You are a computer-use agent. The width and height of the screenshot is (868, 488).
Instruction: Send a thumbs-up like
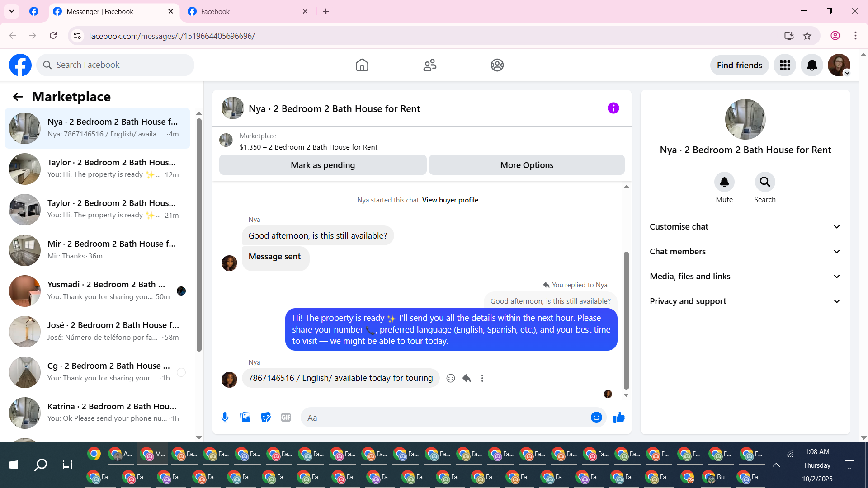[619, 418]
